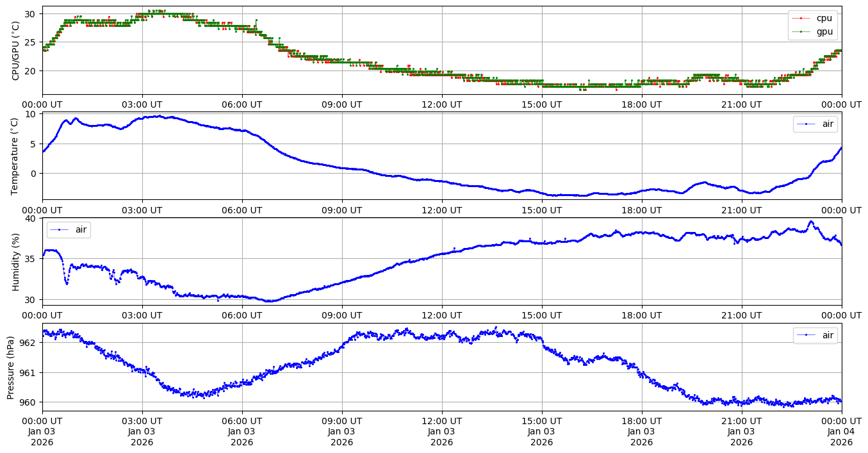Screen dimensions: 868x453
Task: Click 21:00 UT tick under the Temperature plot
Action: 742,210
